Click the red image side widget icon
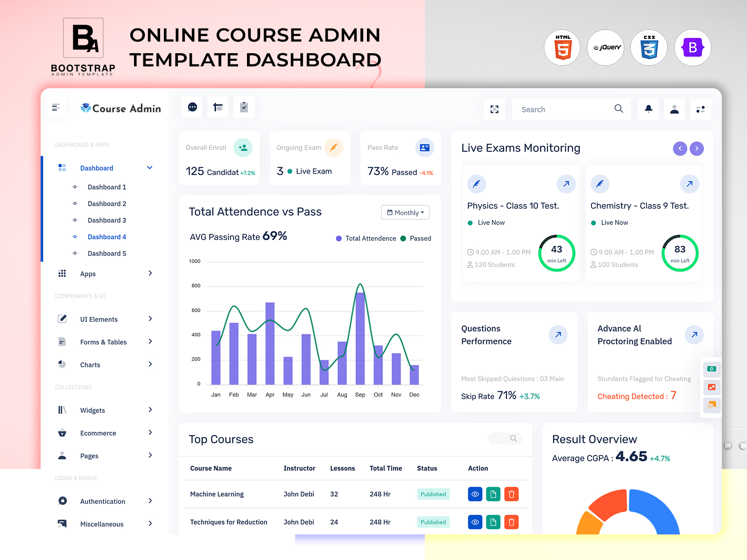The height and width of the screenshot is (560, 747). tap(712, 387)
